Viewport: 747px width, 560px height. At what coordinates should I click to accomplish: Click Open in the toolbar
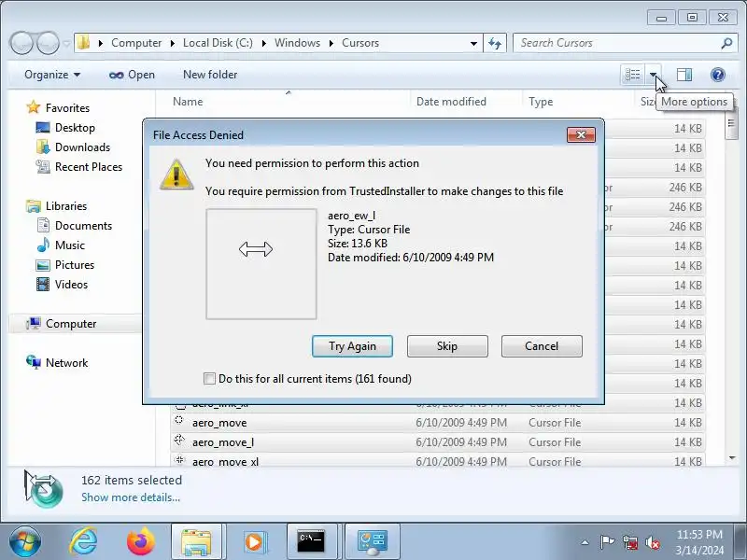tap(132, 75)
